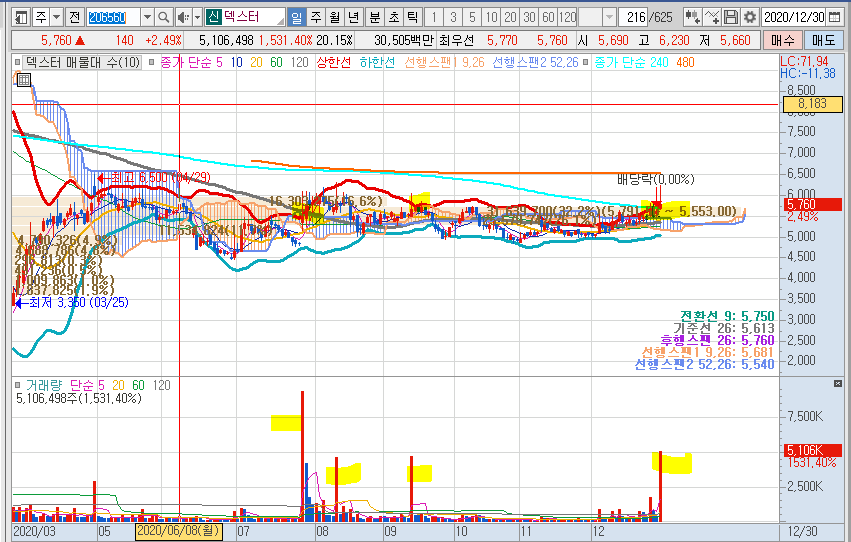This screenshot has width=851, height=542.
Task: Click the yellow 8,183 price marker
Action: 812,104
